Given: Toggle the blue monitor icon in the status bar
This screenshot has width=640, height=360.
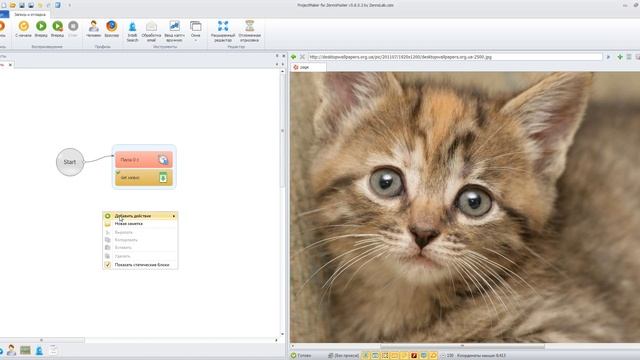Looking at the screenshot, I should 424,356.
